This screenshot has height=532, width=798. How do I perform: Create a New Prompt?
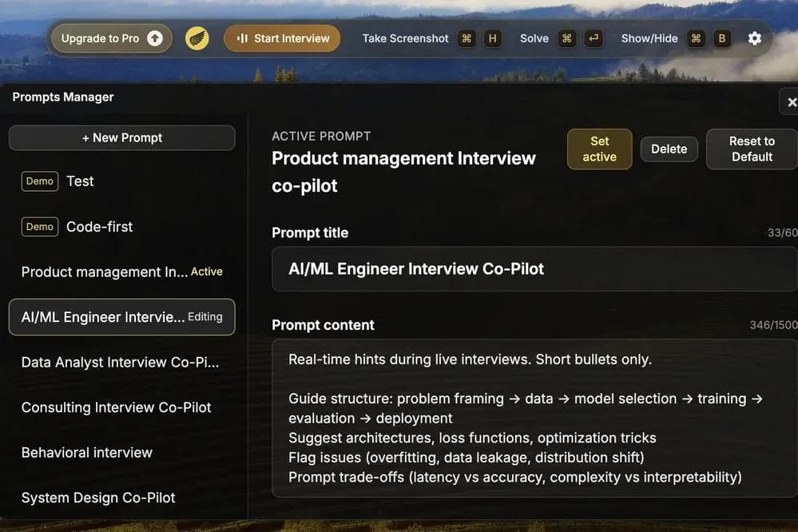point(122,137)
